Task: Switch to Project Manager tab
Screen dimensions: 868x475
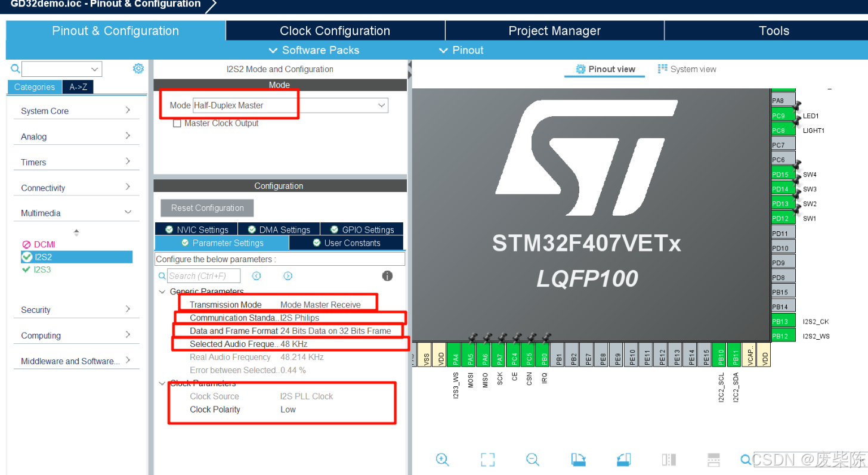Action: [x=555, y=31]
